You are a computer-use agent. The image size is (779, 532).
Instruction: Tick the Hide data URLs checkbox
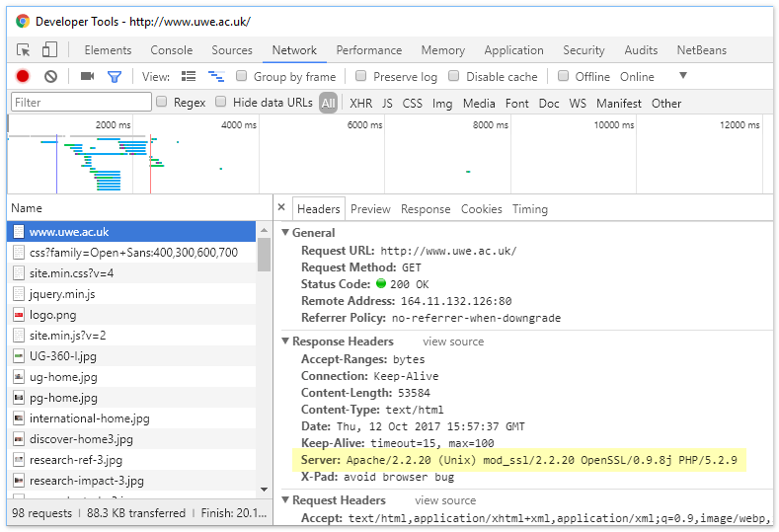220,102
